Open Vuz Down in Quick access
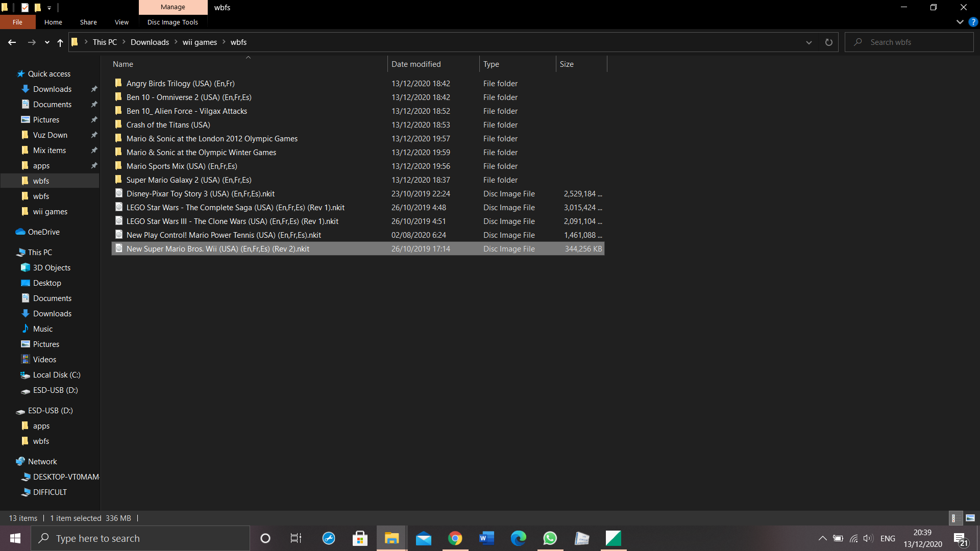980x551 pixels. pyautogui.click(x=50, y=135)
